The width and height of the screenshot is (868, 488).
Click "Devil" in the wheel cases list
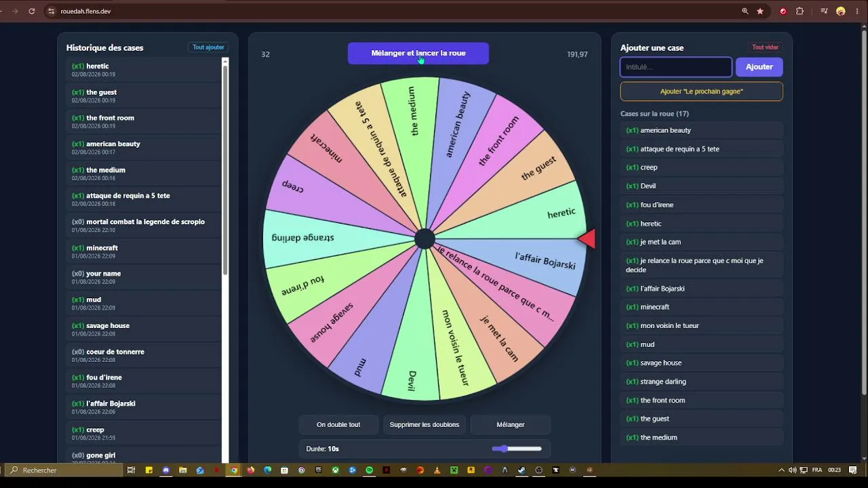pyautogui.click(x=701, y=186)
